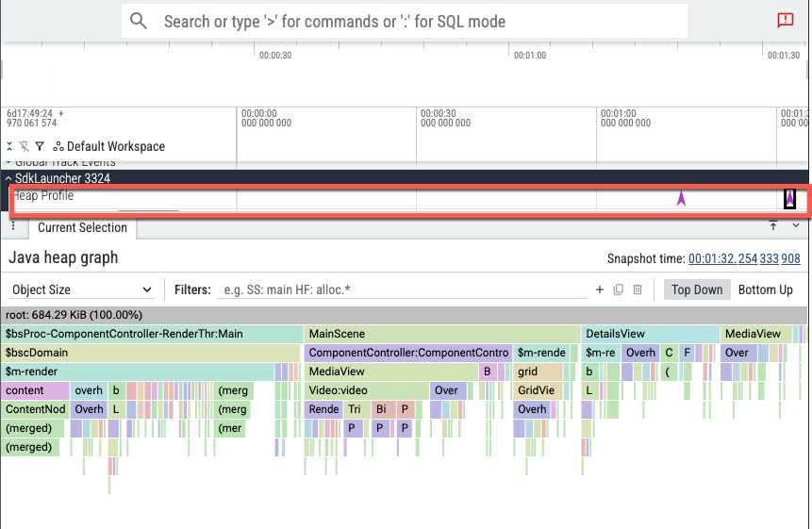Maximize the drawer with up-arrow button
812x529 pixels.
[x=773, y=225]
